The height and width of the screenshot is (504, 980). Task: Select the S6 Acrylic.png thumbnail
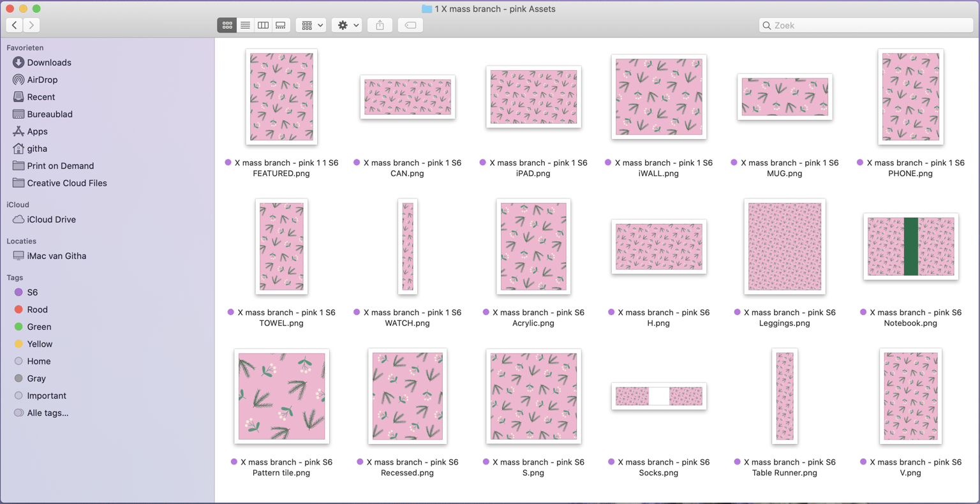coord(533,246)
